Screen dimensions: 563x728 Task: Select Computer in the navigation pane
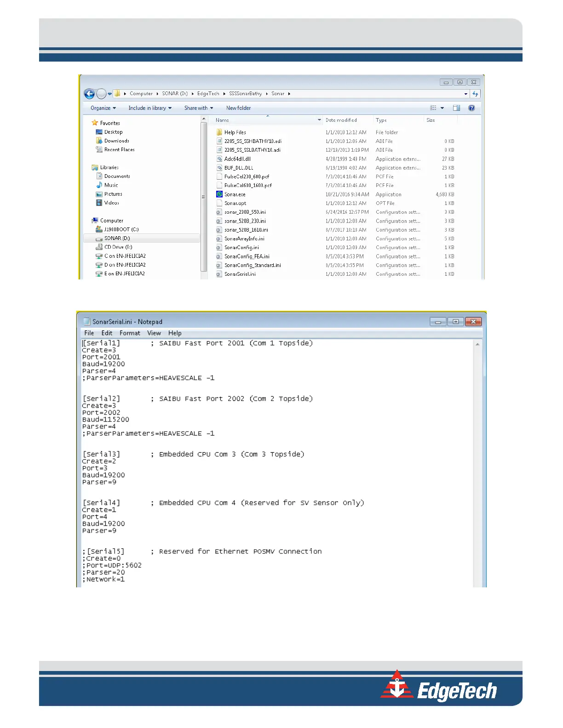coord(111,221)
